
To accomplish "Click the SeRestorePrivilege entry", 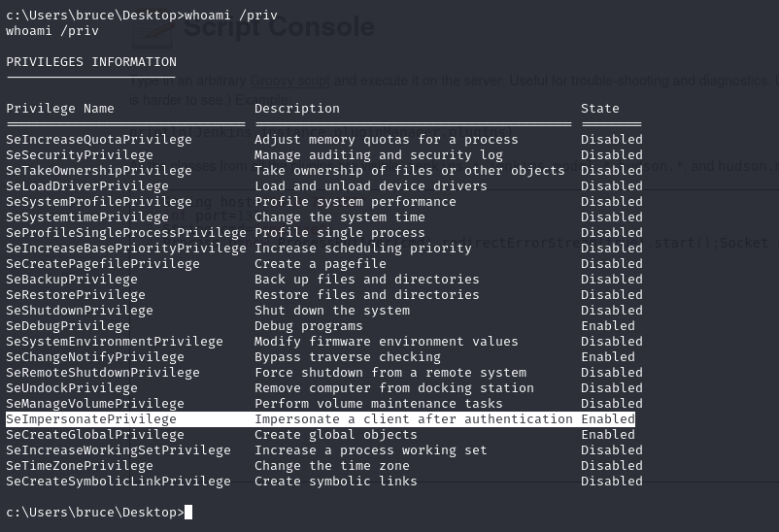I will [76, 294].
